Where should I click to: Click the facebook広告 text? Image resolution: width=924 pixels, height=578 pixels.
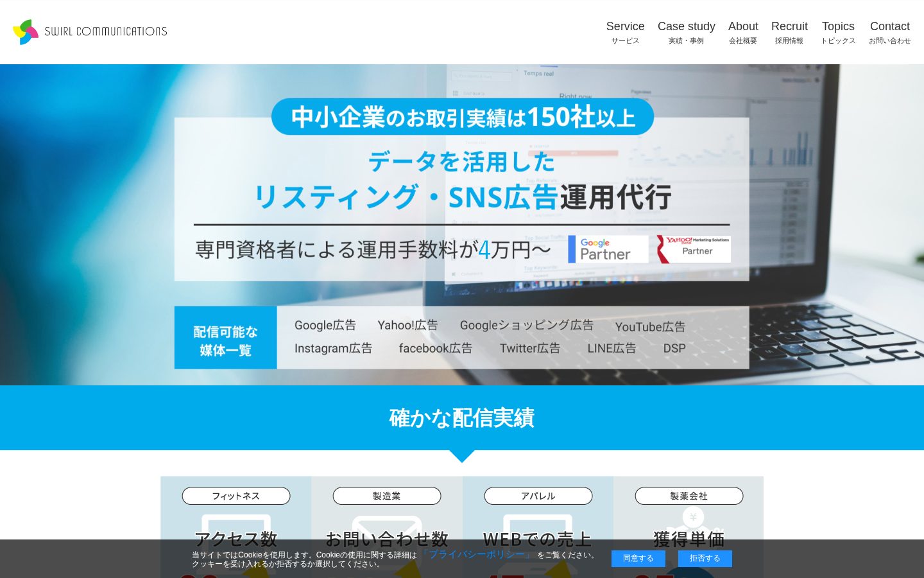(436, 348)
